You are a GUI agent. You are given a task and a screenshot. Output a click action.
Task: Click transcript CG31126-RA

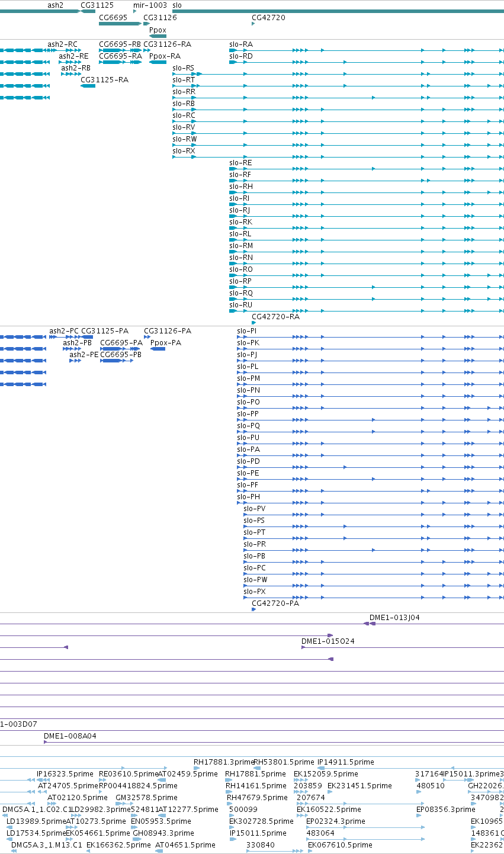coord(167,44)
